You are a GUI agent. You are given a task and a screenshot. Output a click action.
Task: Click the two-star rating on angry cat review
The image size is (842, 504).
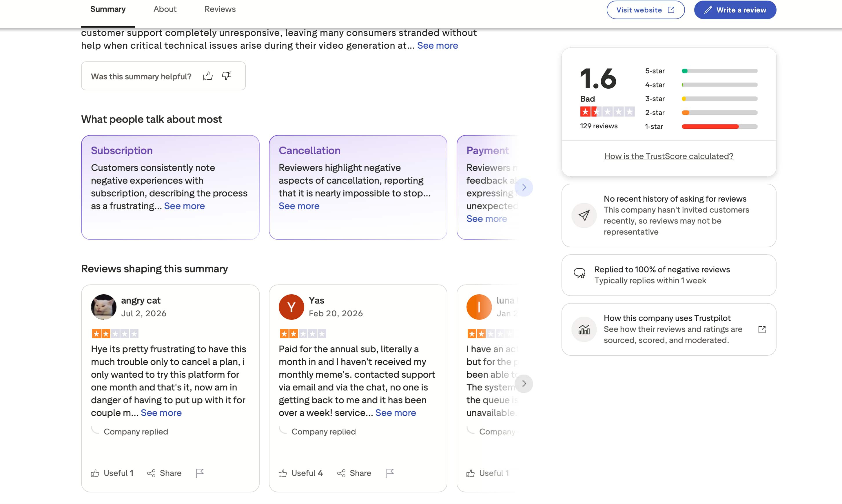click(115, 334)
